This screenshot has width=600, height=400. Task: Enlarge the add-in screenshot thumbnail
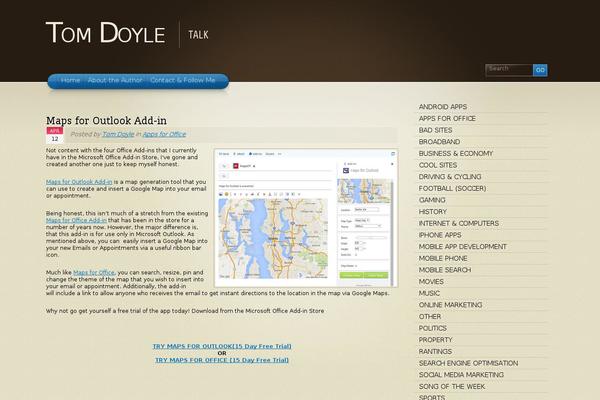click(306, 218)
